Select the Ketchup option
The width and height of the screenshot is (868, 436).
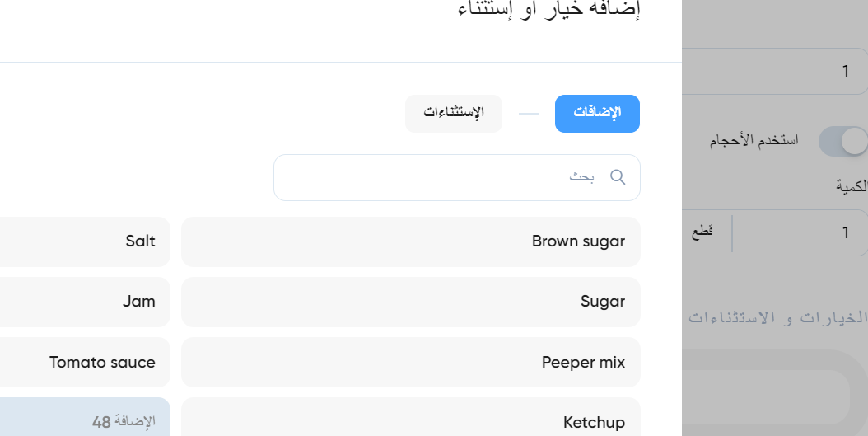click(x=411, y=417)
